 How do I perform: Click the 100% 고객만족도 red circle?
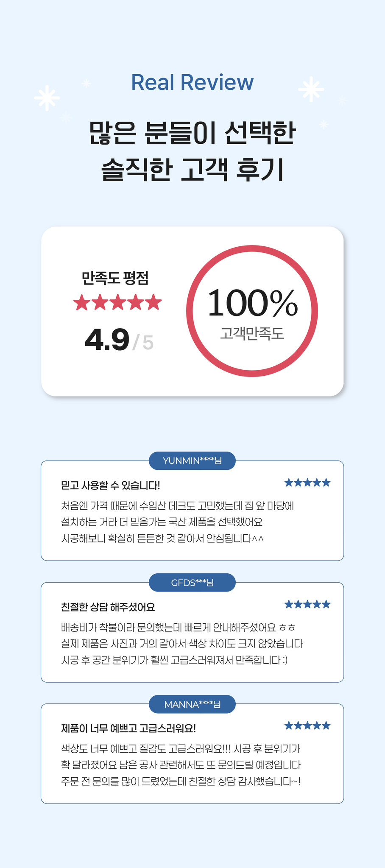252,311
